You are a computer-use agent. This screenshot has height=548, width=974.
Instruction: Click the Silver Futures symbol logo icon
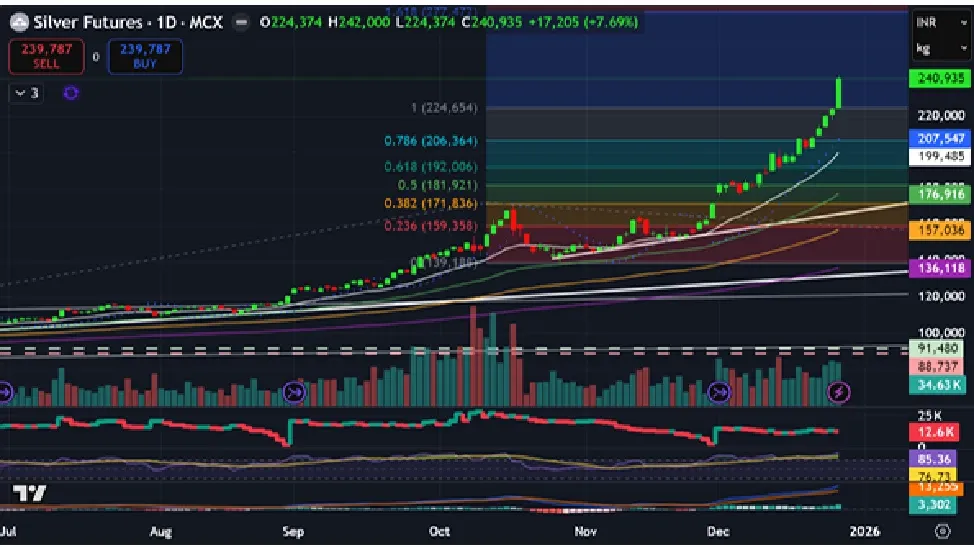click(x=19, y=22)
